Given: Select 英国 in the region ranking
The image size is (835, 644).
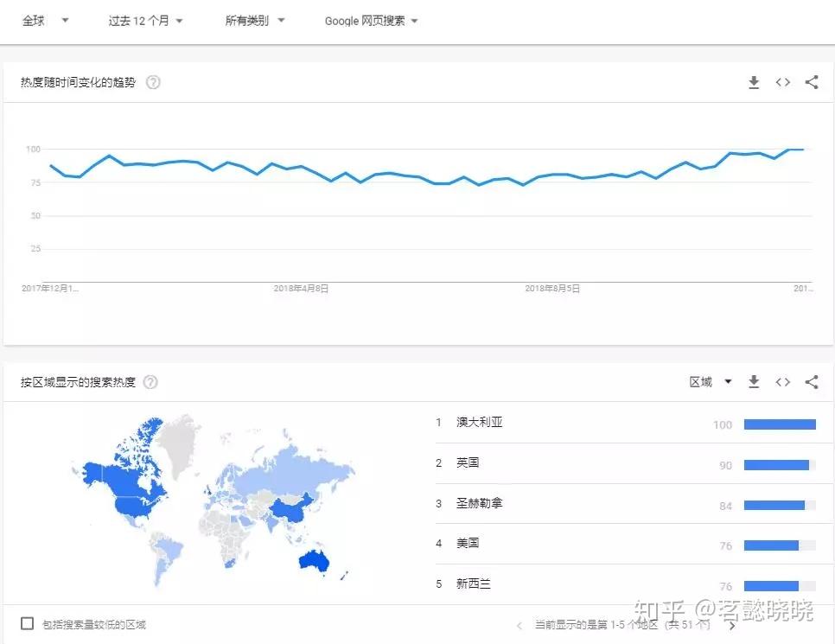Looking at the screenshot, I should pyautogui.click(x=468, y=463).
